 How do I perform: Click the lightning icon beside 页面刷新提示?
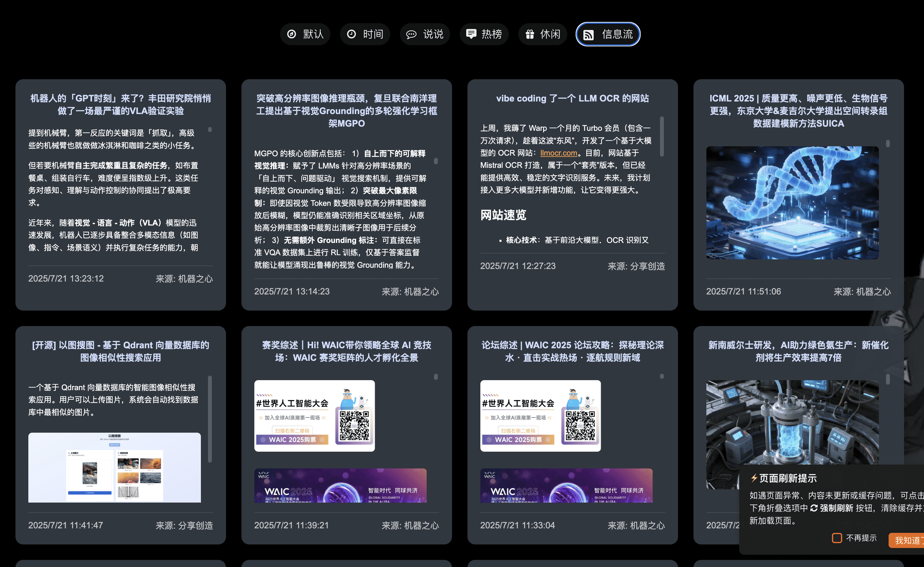point(753,478)
